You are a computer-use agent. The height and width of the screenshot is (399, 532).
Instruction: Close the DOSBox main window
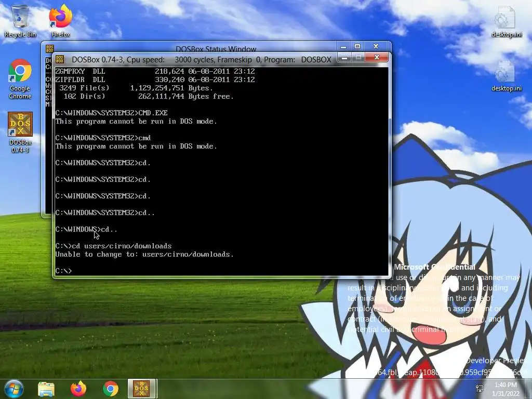click(x=377, y=58)
